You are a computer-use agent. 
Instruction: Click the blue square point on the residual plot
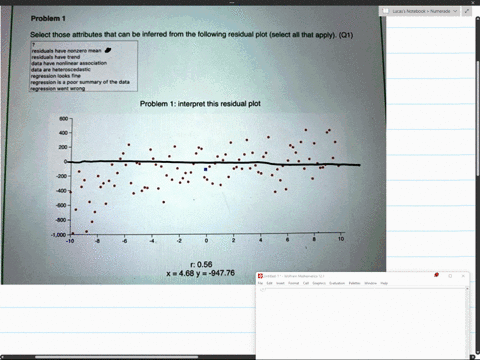[x=205, y=169]
